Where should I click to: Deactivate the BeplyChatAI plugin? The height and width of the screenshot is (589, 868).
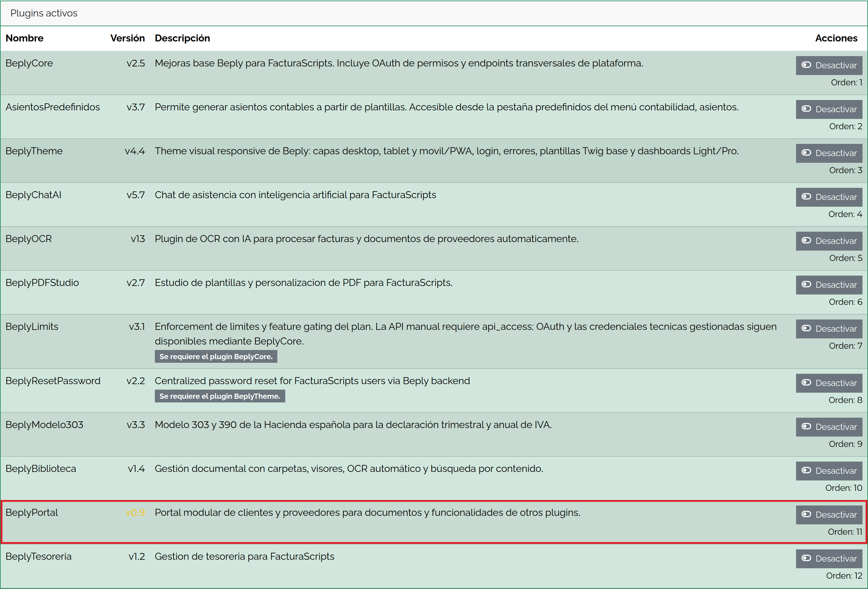[829, 197]
